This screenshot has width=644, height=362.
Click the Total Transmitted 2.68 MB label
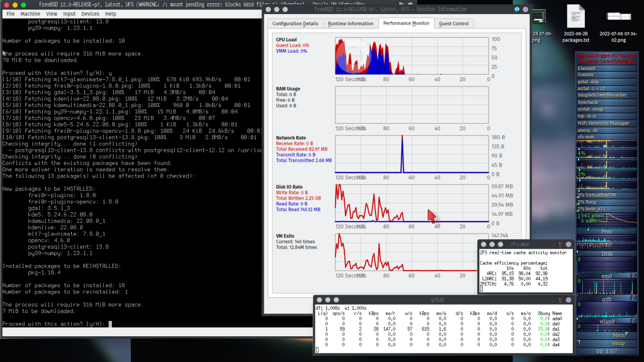[x=304, y=160]
